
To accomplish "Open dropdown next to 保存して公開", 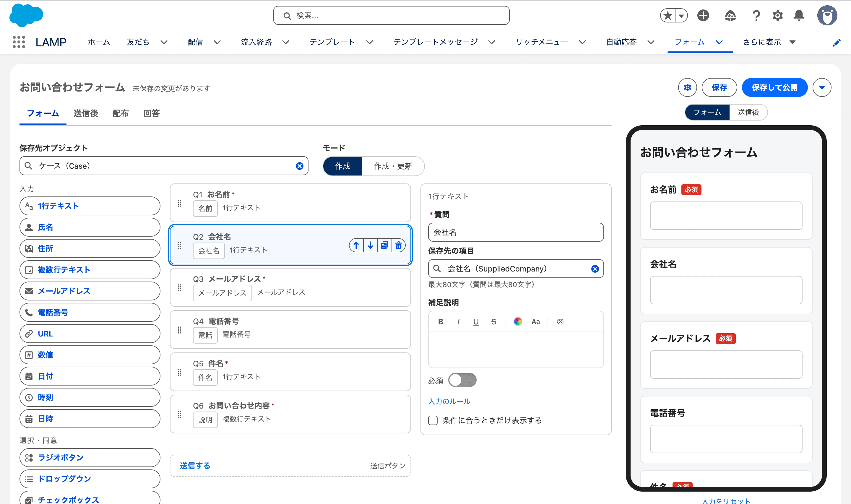I will pos(822,88).
